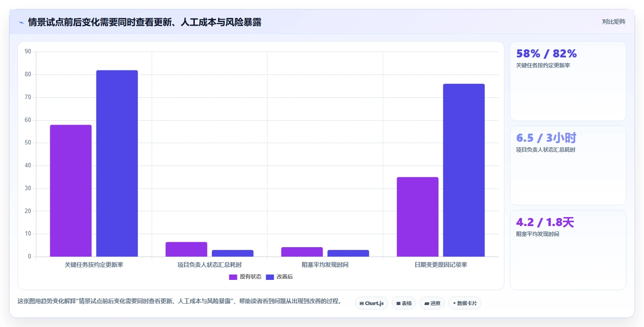This screenshot has height=327, width=644.
Task: Click the 4.2 / 1.8天 value card
Action: 568,250
